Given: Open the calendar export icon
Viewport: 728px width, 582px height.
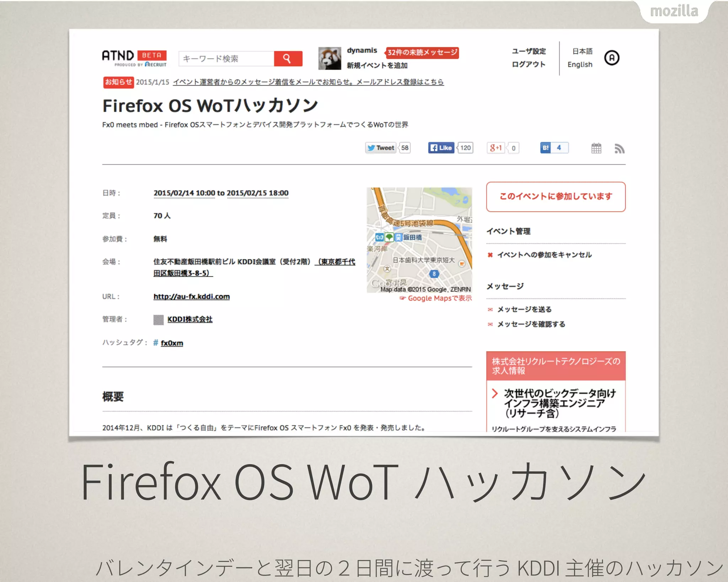Looking at the screenshot, I should click(x=596, y=148).
